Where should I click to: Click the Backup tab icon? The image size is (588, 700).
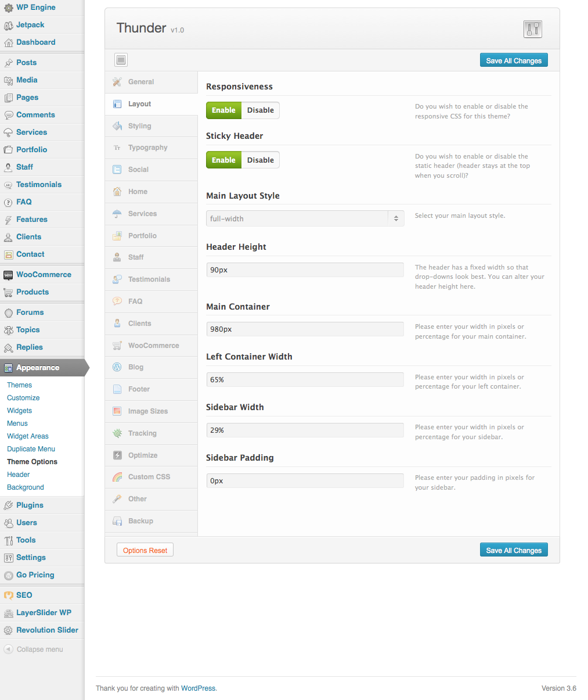(x=117, y=521)
